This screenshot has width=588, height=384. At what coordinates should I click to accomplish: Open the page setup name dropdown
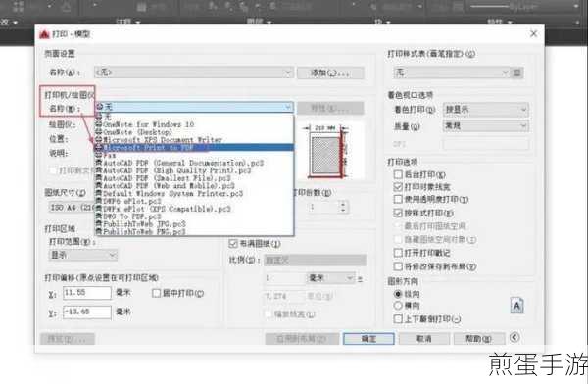[193, 72]
